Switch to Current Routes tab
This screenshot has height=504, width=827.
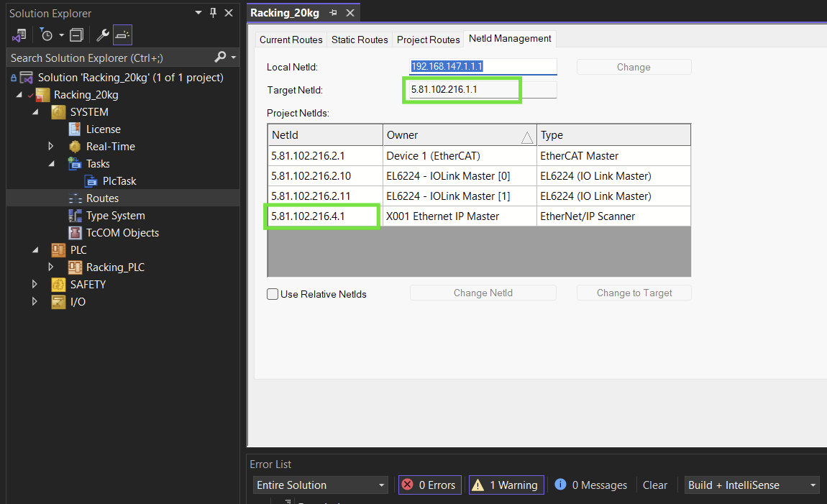[x=291, y=40]
